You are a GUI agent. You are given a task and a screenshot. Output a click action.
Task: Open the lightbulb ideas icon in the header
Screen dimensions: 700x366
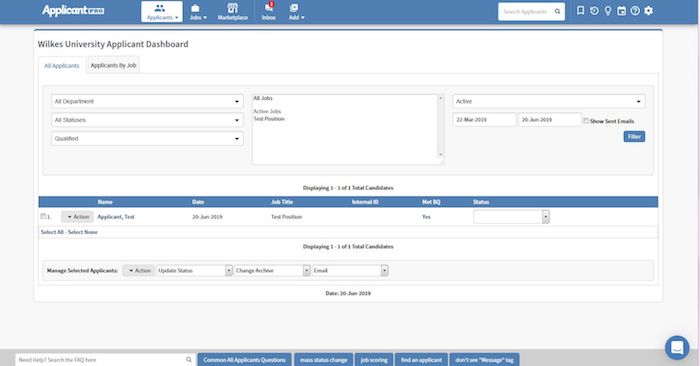pyautogui.click(x=608, y=11)
